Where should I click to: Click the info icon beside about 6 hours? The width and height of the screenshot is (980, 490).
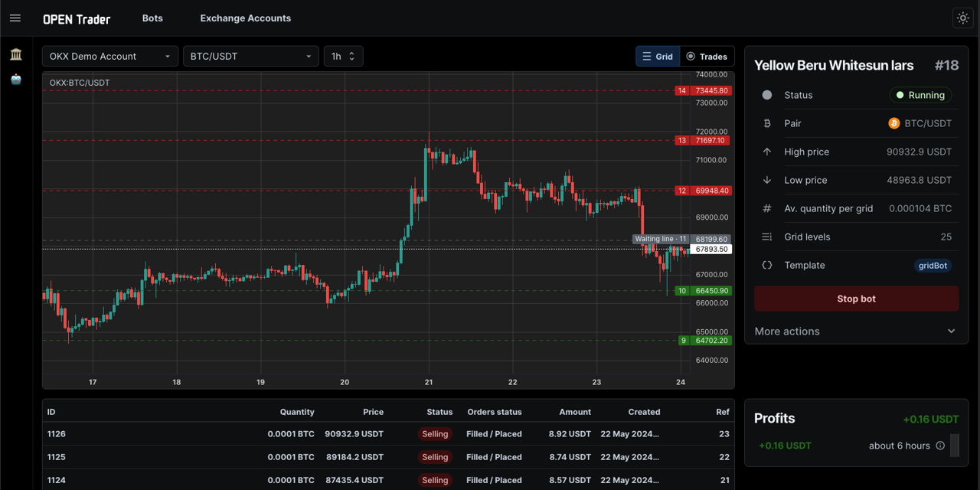pos(940,446)
